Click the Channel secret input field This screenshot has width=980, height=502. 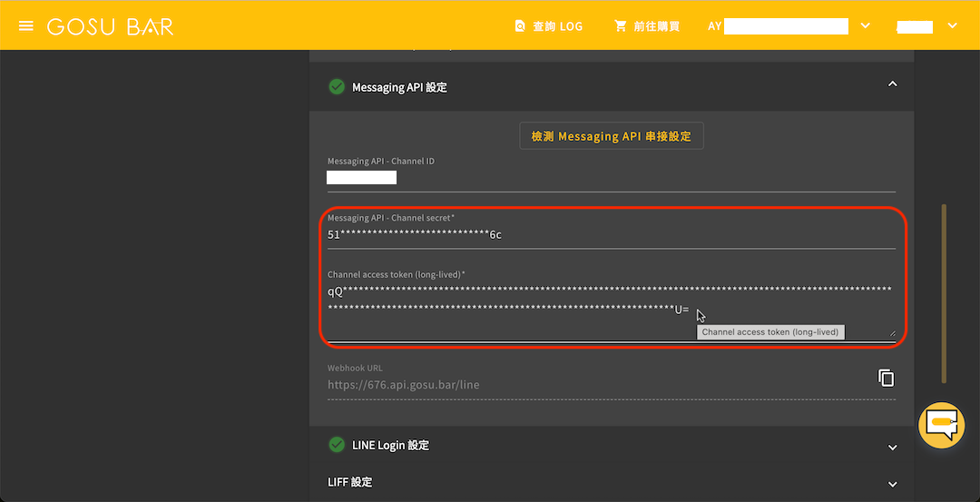[x=612, y=236]
